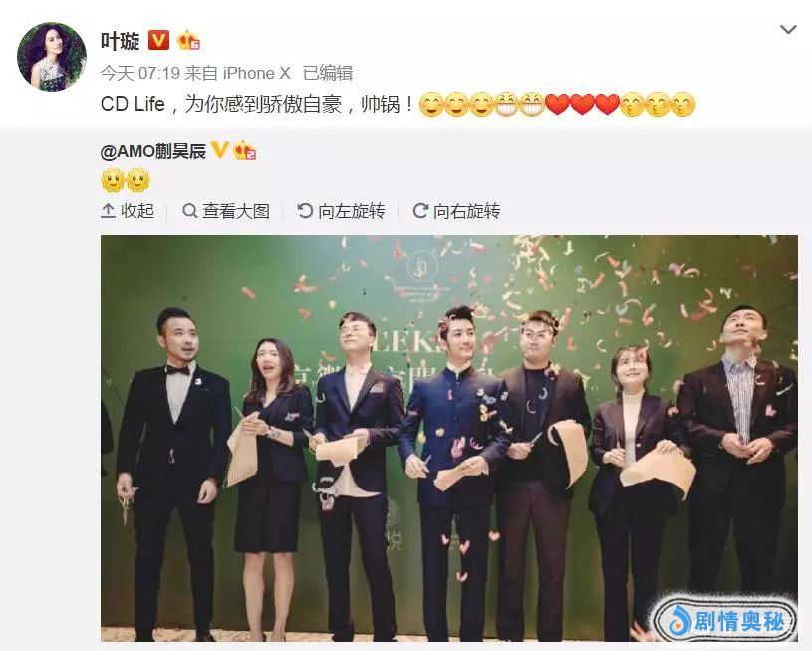Click the yellow V badge next to AMO蒯昊辰

click(x=220, y=150)
